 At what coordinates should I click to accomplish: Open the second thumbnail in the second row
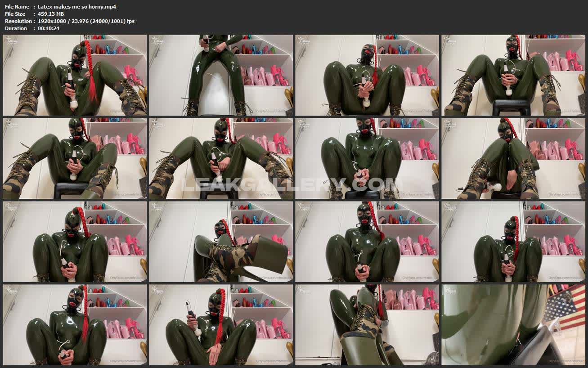[x=221, y=158]
